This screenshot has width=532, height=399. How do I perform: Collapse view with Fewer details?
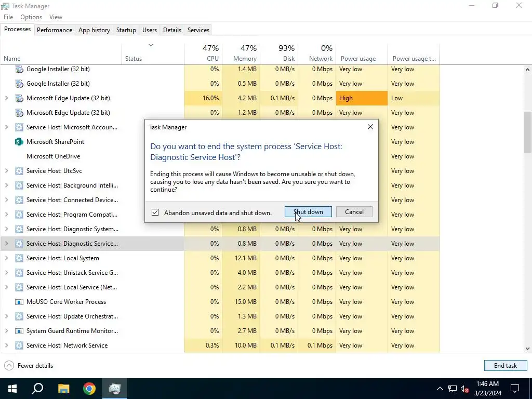(29, 366)
